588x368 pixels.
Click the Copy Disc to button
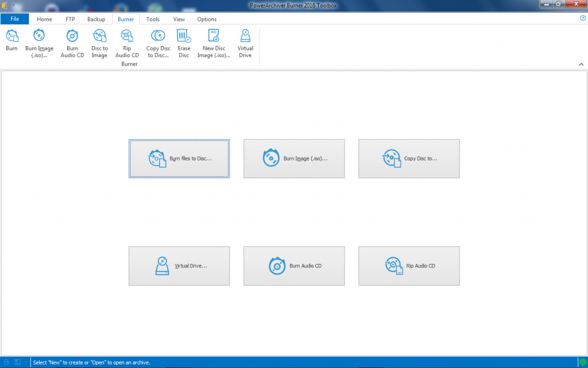tap(409, 159)
